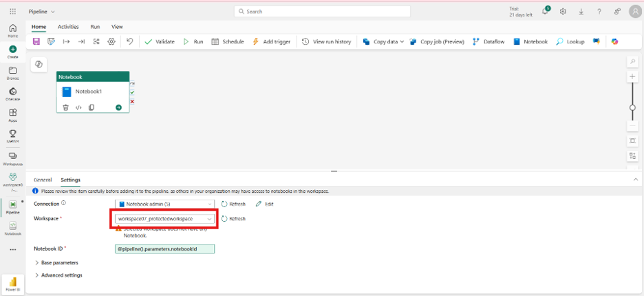Zoom in on the canvas

coord(632,77)
